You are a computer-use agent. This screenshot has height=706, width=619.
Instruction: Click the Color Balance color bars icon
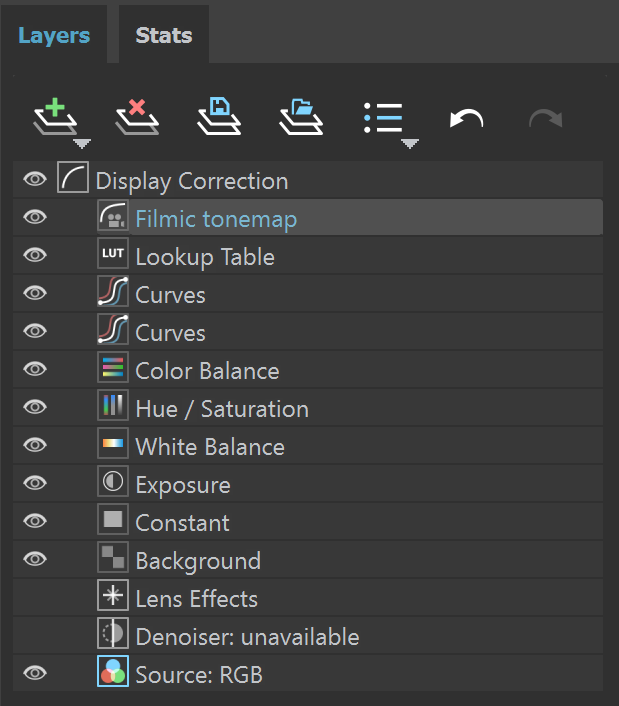coord(113,367)
